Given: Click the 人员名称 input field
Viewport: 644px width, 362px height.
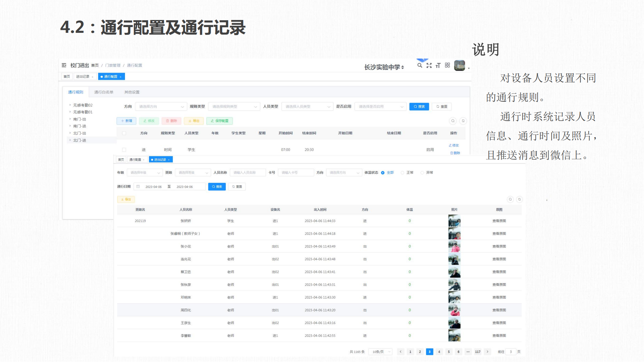Looking at the screenshot, I should coord(248,173).
